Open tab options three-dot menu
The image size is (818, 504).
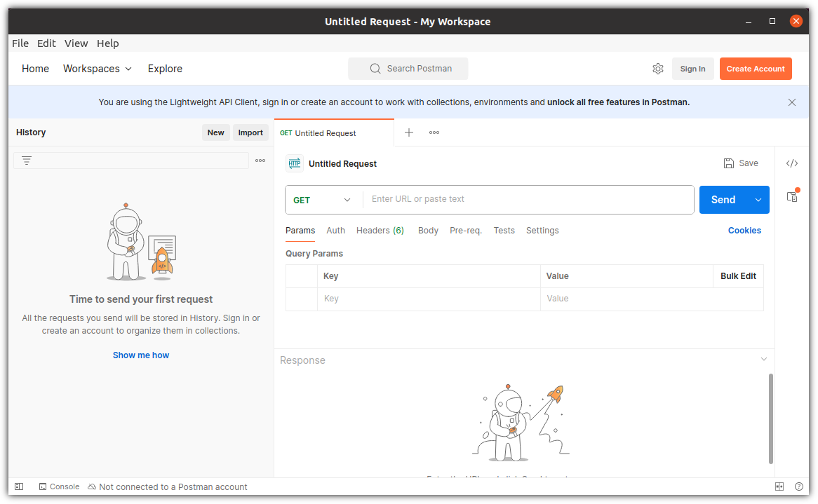coord(434,132)
